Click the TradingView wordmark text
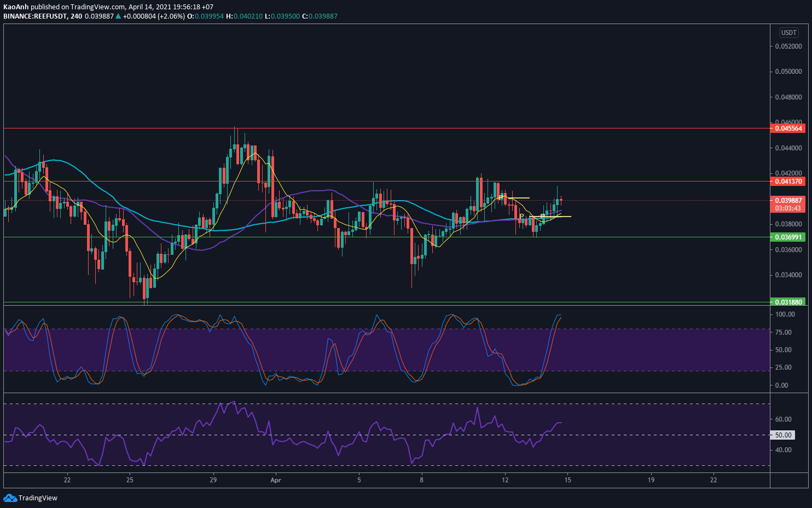 38,498
